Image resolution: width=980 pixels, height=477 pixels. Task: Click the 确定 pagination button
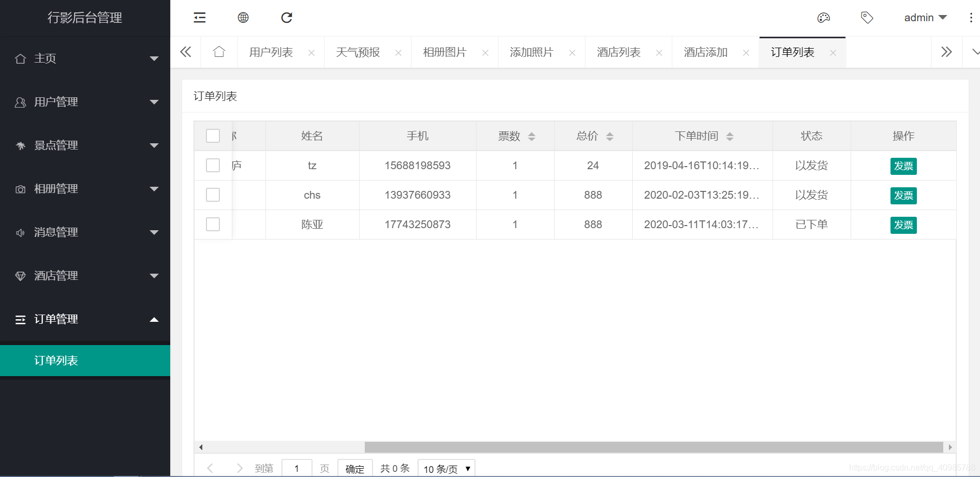[355, 469]
